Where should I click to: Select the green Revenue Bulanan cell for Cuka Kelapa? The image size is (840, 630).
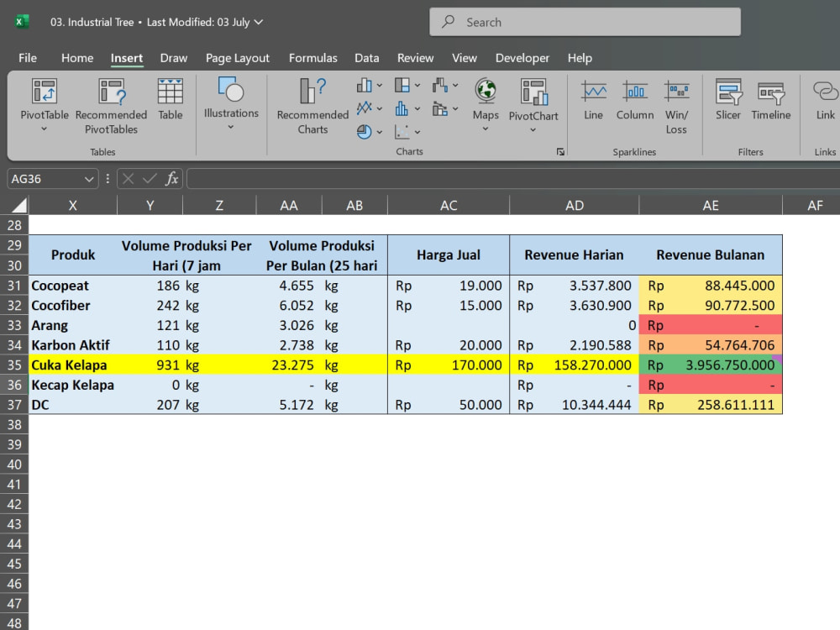point(711,365)
